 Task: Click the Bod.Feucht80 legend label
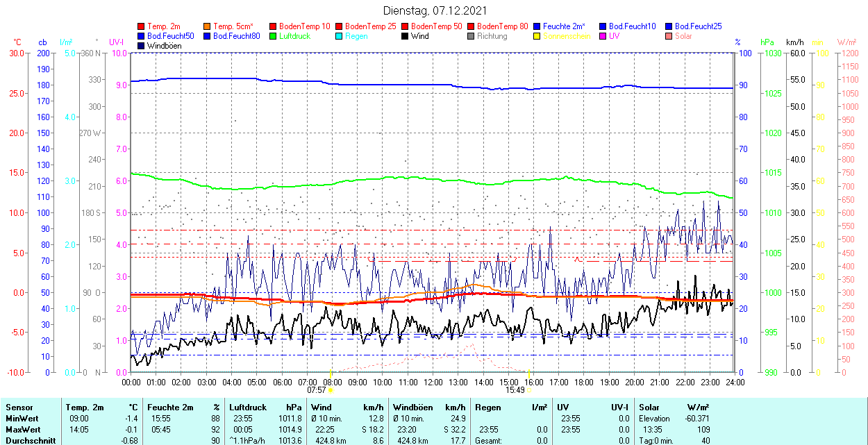pyautogui.click(x=236, y=36)
